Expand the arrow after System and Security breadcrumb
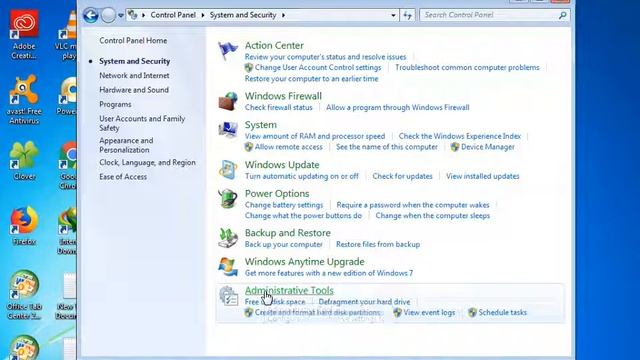This screenshot has width=640, height=360. point(283,15)
